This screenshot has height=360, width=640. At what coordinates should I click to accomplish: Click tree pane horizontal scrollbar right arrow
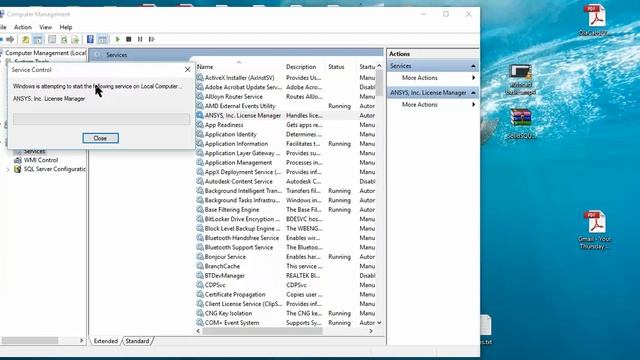pos(81,340)
